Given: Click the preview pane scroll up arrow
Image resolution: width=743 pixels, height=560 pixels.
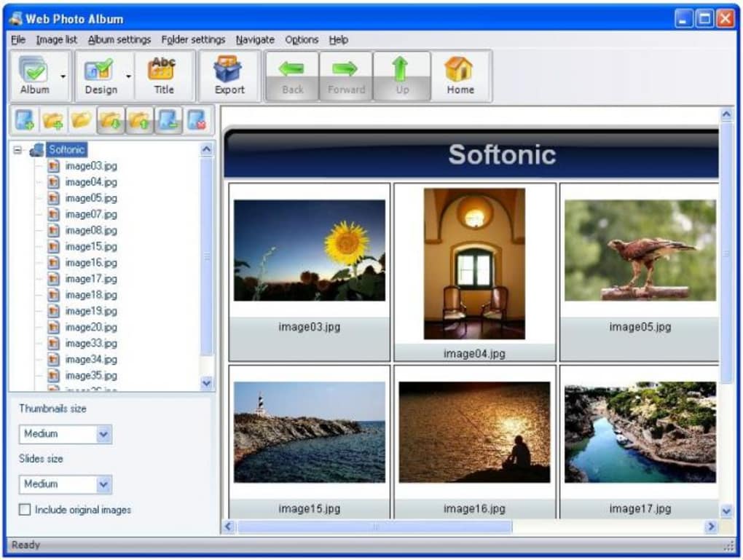Looking at the screenshot, I should 726,114.
